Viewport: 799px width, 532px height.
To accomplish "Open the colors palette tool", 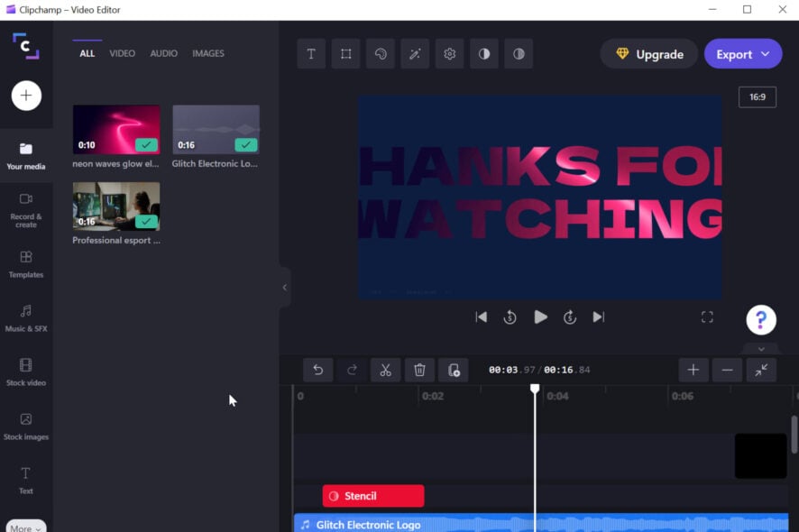I will pyautogui.click(x=381, y=53).
